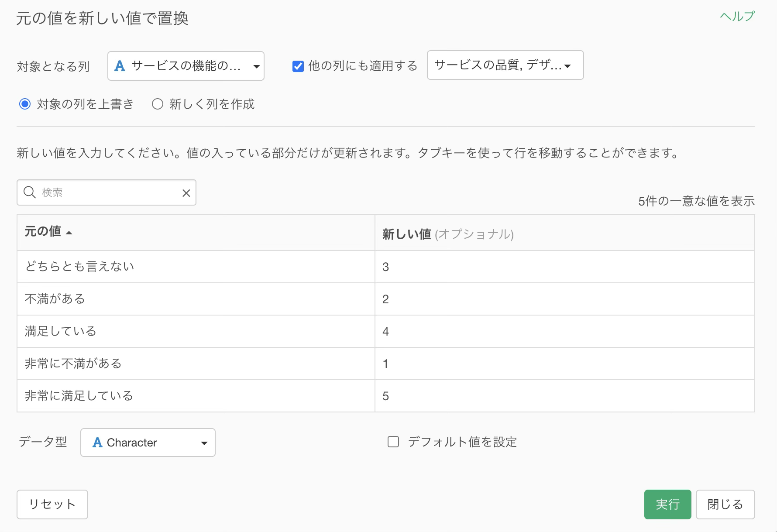The width and height of the screenshot is (777, 532).
Task: Edit new value 5 for 非常に満足している
Action: (565, 396)
